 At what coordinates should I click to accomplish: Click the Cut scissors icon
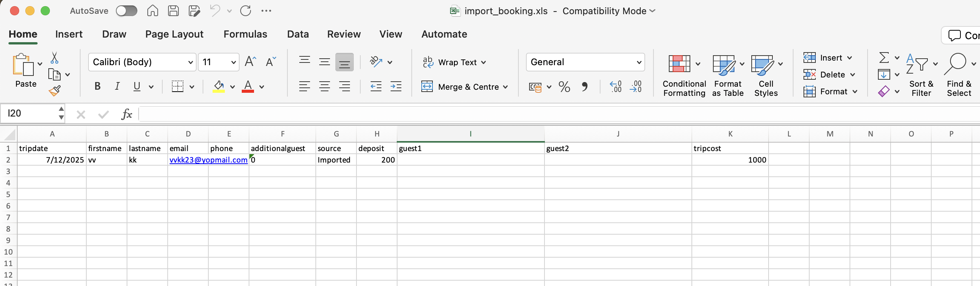tap(54, 58)
